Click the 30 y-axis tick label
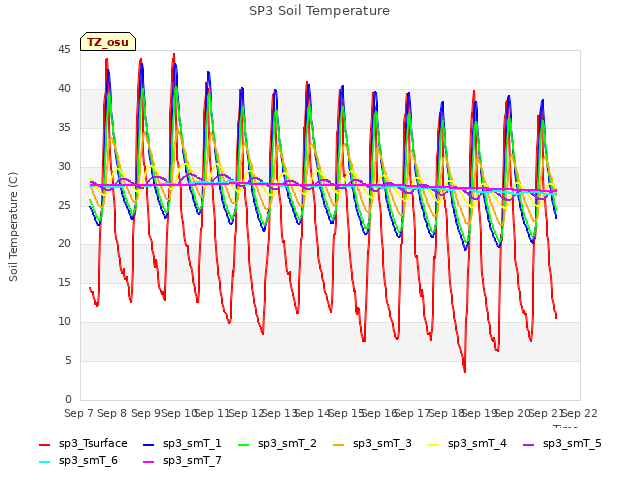 point(64,167)
